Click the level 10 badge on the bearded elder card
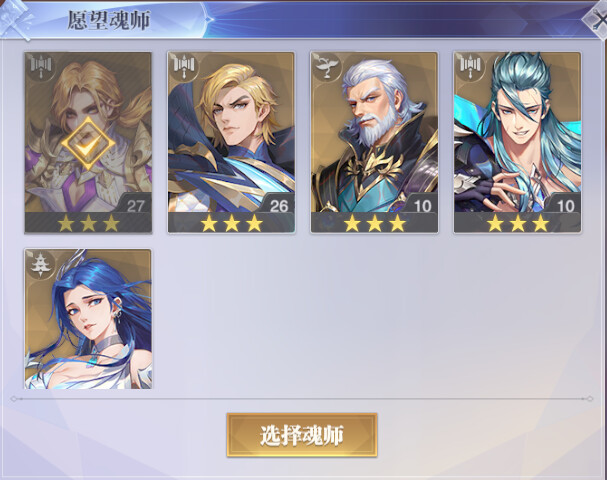The width and height of the screenshot is (607, 480). click(x=422, y=205)
